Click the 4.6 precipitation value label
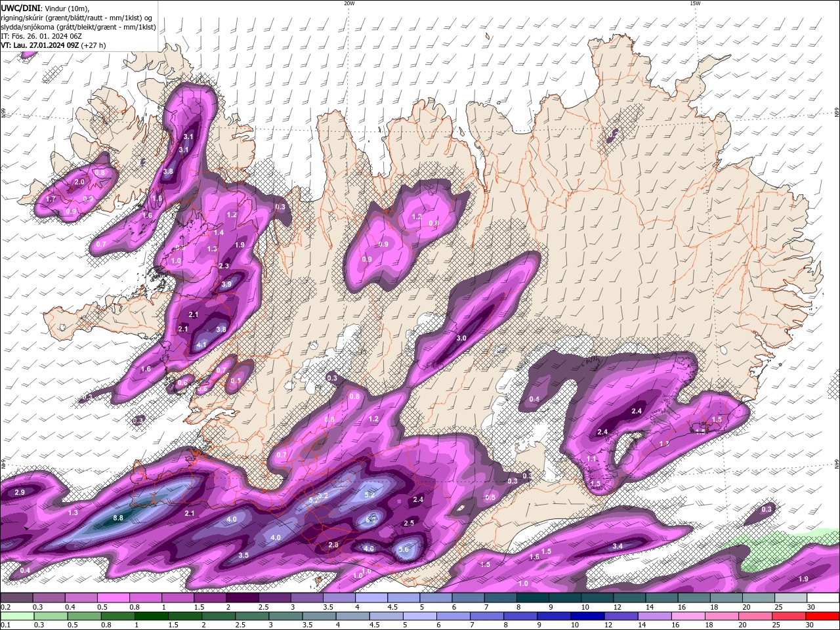Image resolution: width=840 pixels, height=630 pixels. 369,549
